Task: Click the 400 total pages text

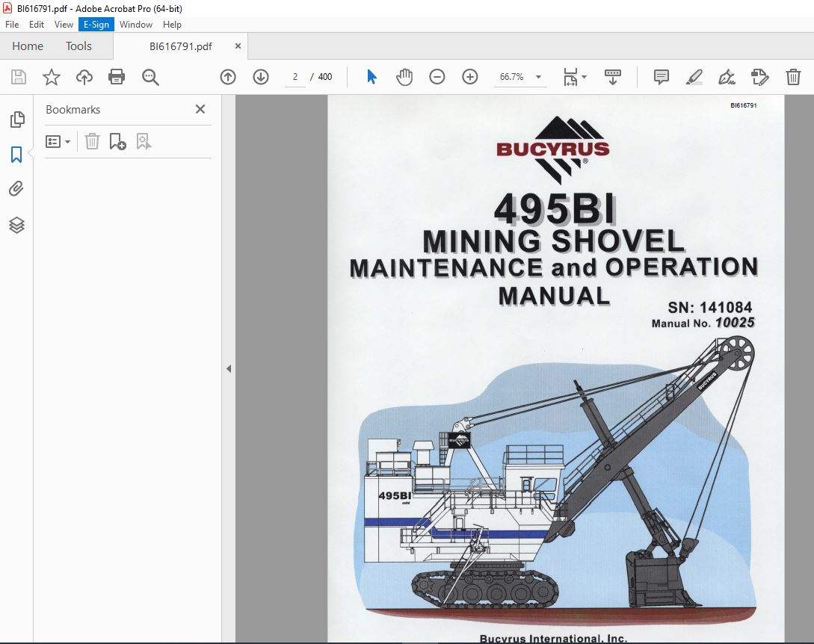Action: coord(325,77)
